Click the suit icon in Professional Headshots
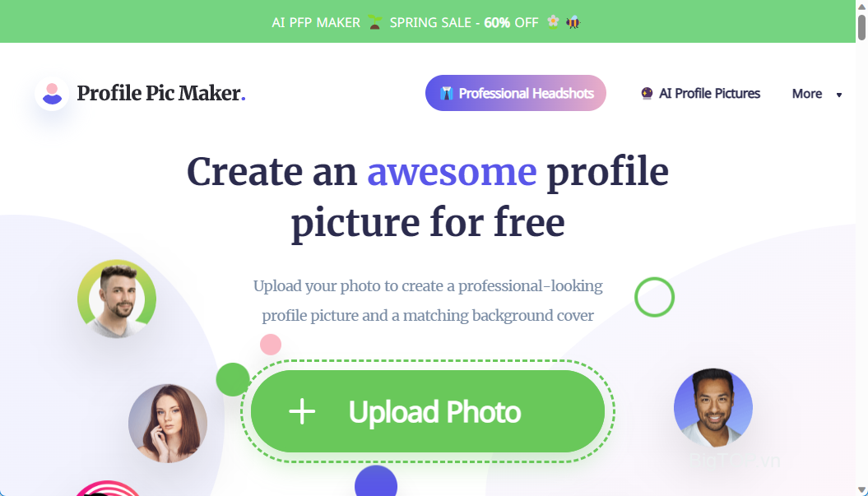Viewport: 868px width, 496px height. click(x=446, y=94)
